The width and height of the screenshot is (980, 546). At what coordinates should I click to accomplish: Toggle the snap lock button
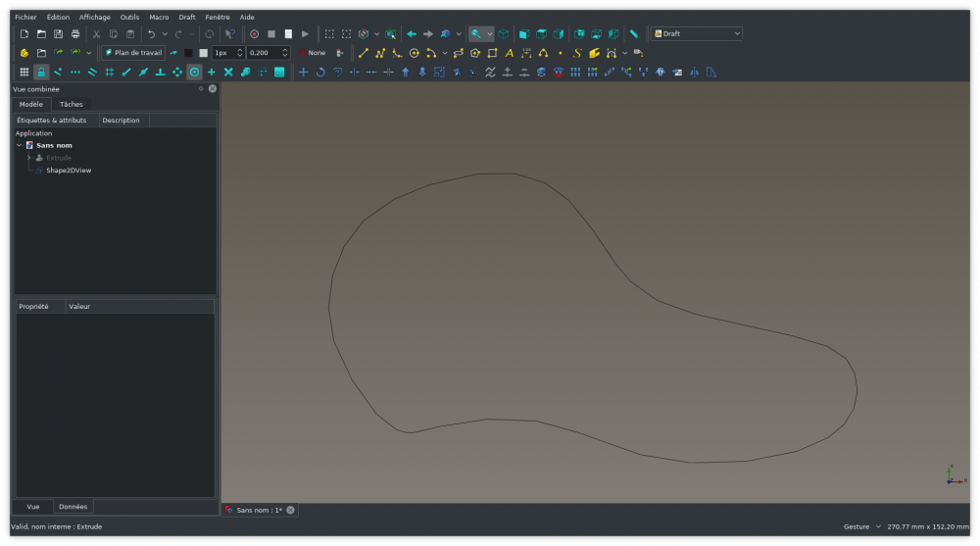(x=41, y=73)
